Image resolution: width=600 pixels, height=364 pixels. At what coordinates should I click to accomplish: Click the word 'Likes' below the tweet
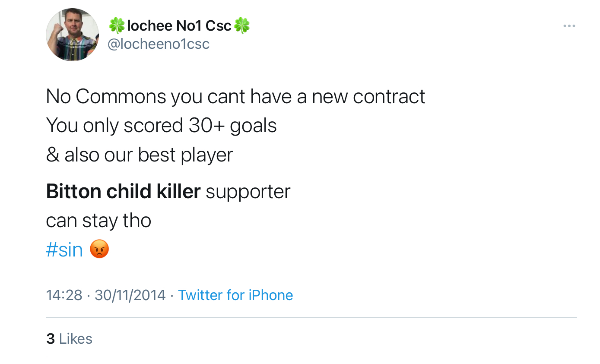click(x=76, y=339)
